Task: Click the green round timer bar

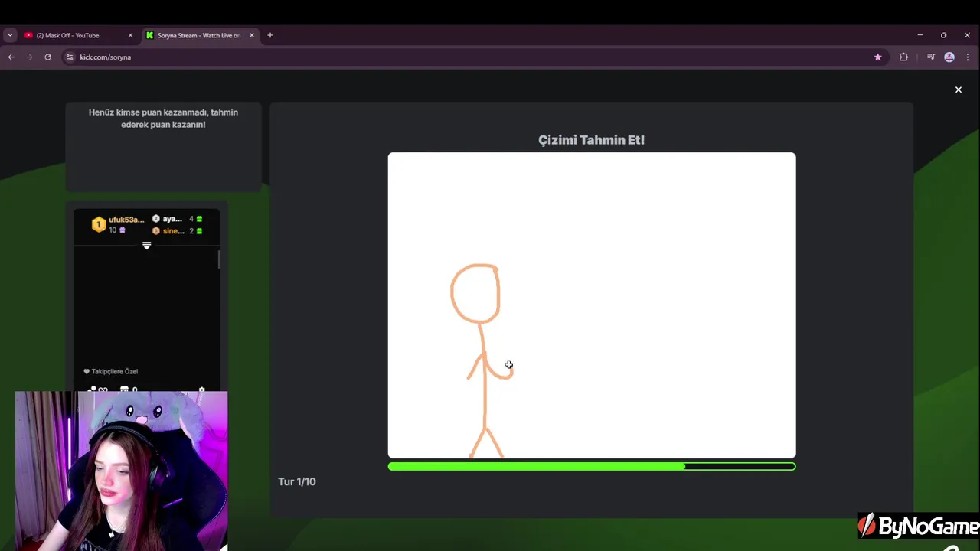Action: tap(592, 466)
